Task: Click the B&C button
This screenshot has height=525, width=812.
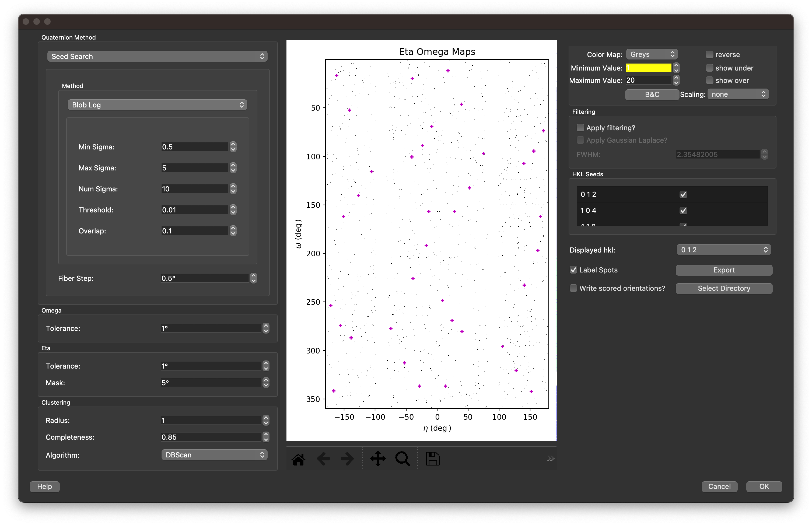Action: (652, 94)
